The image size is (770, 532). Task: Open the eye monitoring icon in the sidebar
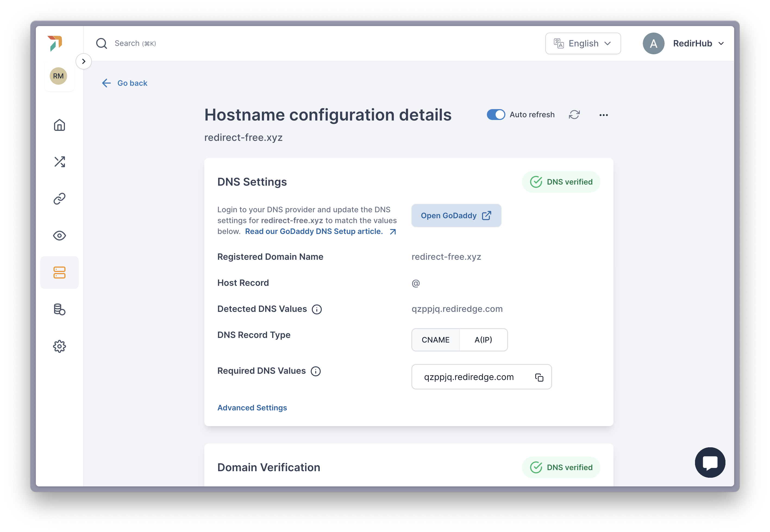coord(60,236)
